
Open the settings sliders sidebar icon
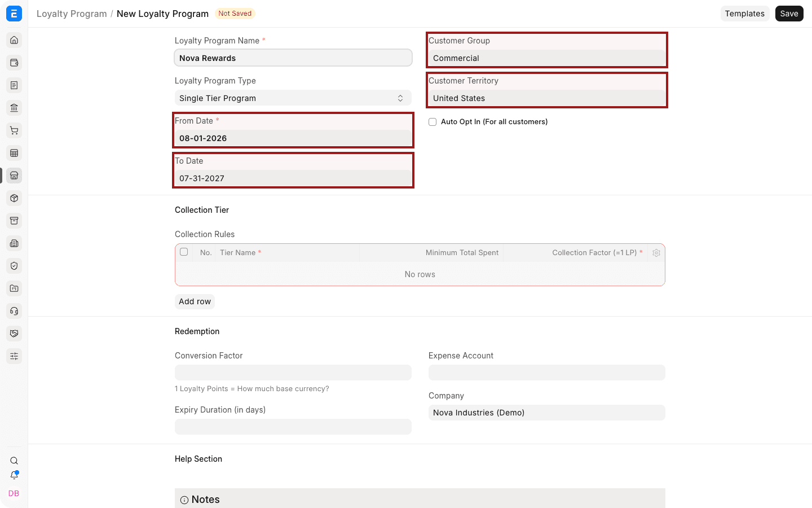click(x=14, y=356)
